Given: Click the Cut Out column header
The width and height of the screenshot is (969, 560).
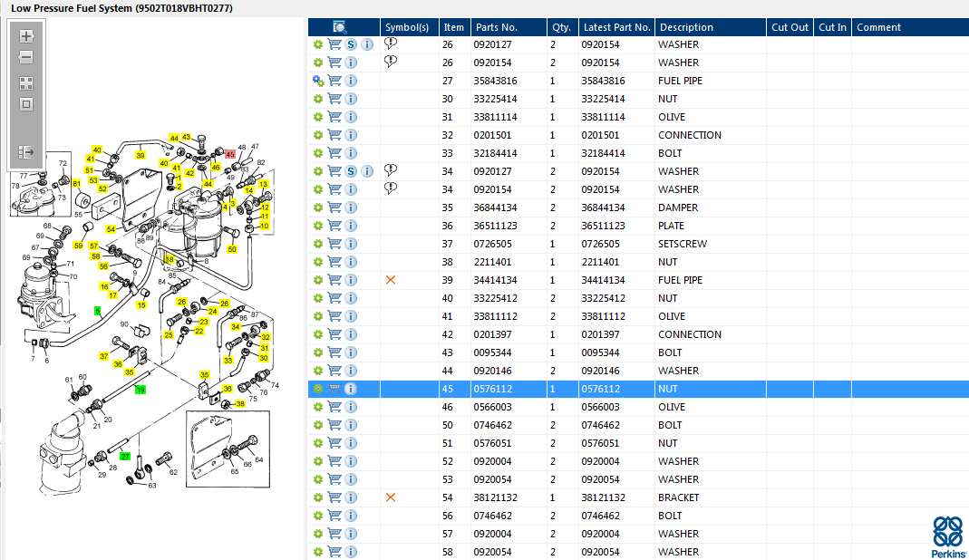Looking at the screenshot, I should pos(790,27).
